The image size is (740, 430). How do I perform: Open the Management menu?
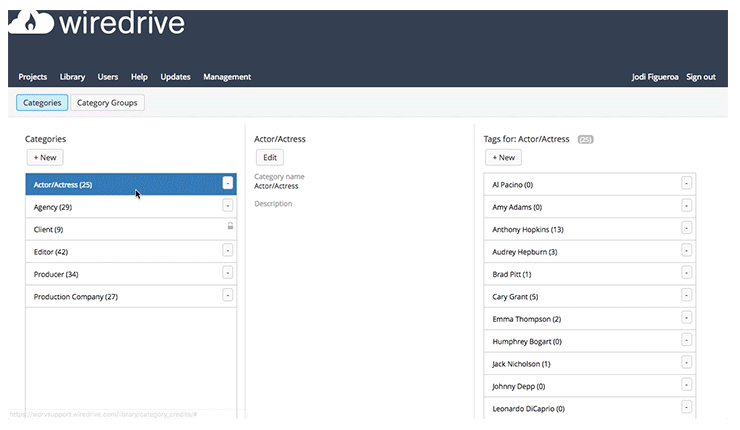[227, 77]
